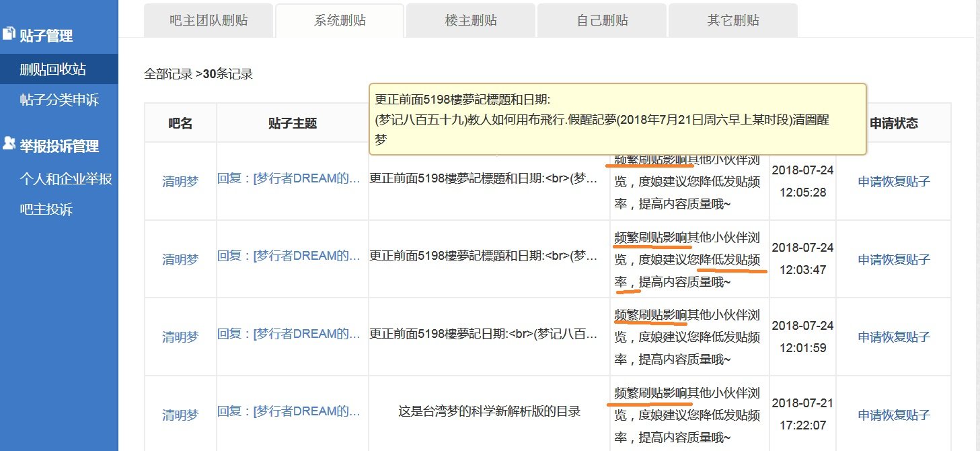Screen dimensions: 980x451
Task: Open the 回复 post topic link in the 12:05:28 row
Action: click(x=289, y=179)
